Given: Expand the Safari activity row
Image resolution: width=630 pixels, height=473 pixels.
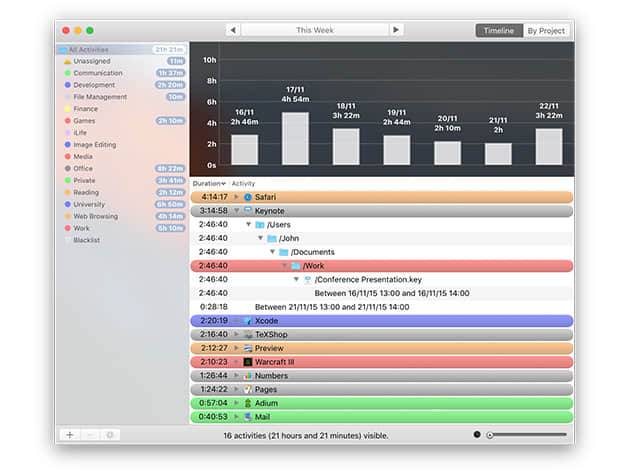Looking at the screenshot, I should point(236,197).
